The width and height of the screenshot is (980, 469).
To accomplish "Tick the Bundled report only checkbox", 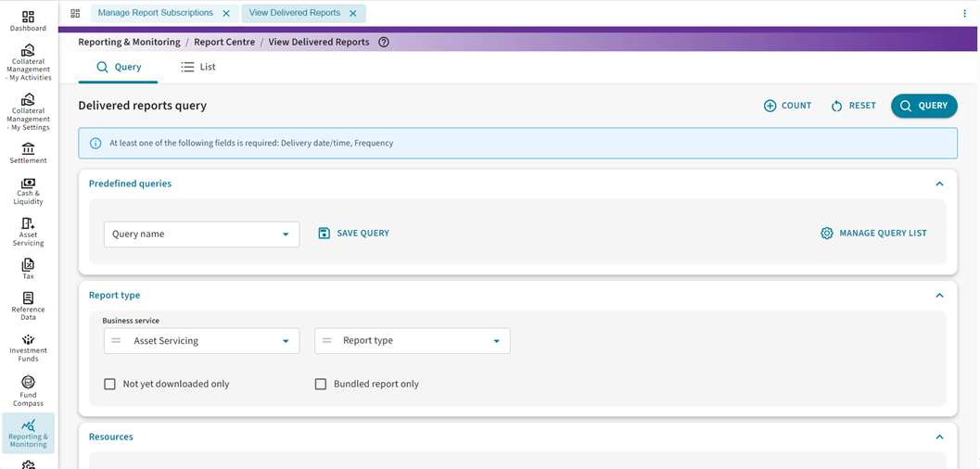I will (321, 384).
